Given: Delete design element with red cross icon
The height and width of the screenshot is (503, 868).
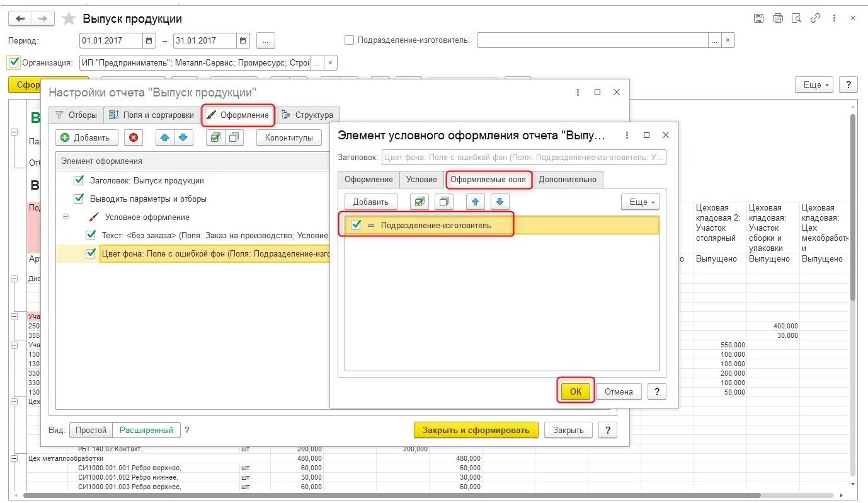Looking at the screenshot, I should click(x=133, y=138).
